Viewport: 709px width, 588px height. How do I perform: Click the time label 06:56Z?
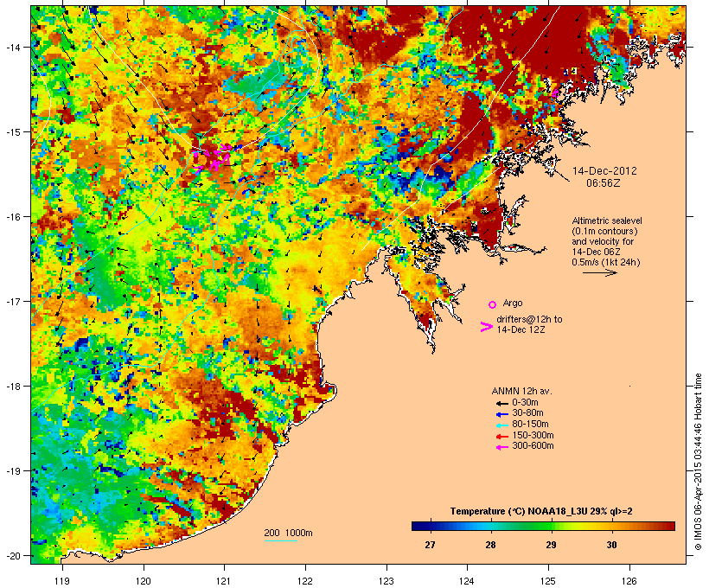(604, 183)
